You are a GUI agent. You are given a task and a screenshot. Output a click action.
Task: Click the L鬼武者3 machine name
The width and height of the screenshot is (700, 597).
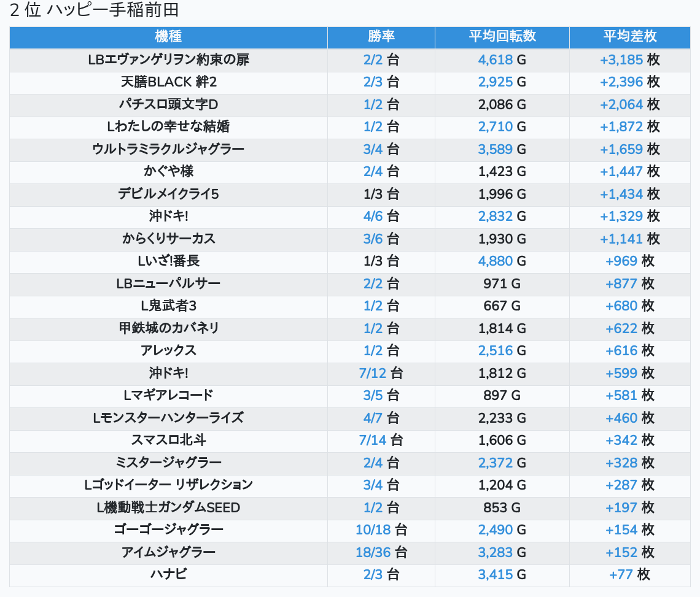(168, 306)
